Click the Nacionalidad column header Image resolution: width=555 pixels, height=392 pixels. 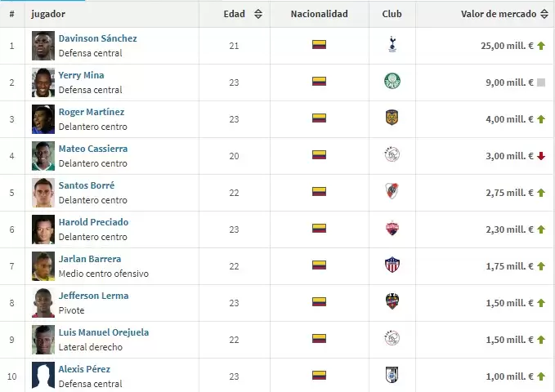click(x=319, y=14)
